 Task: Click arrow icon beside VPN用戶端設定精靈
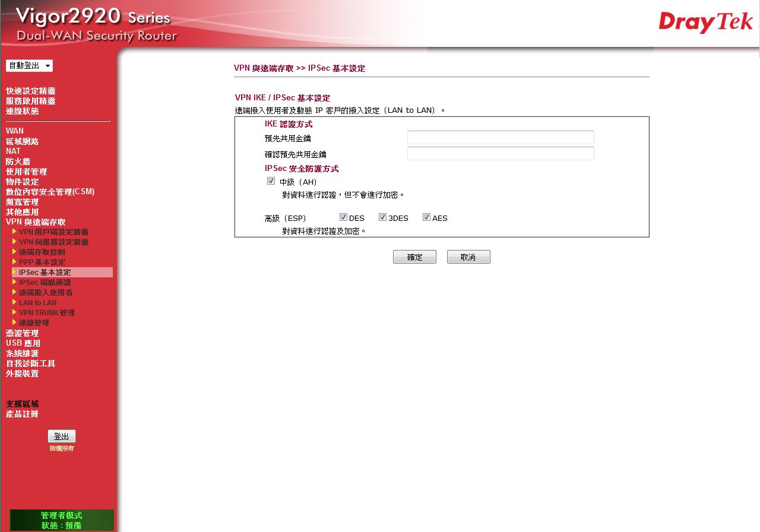point(14,232)
